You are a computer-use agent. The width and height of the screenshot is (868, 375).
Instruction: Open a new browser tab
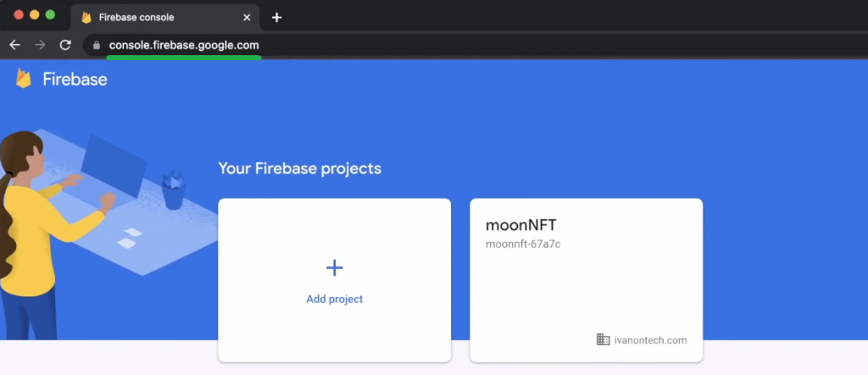tap(277, 17)
